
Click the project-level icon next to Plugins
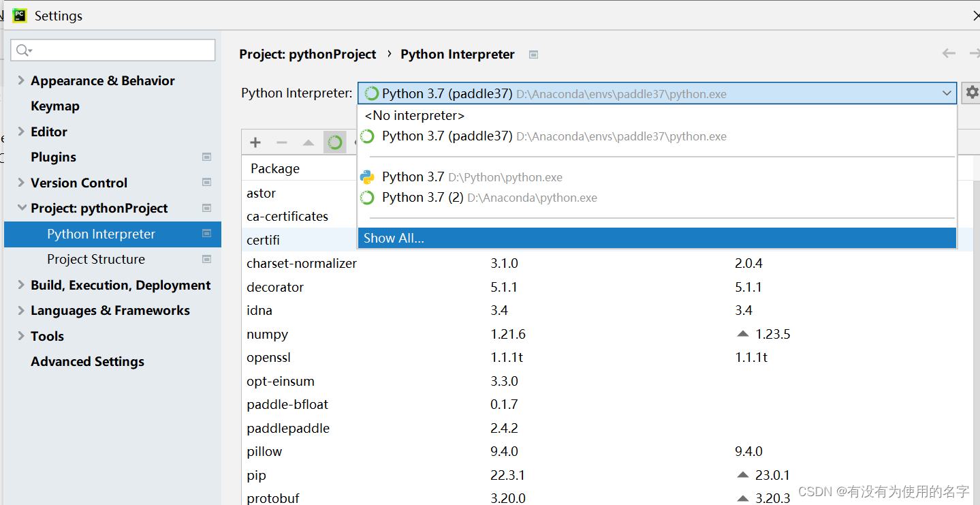(207, 157)
